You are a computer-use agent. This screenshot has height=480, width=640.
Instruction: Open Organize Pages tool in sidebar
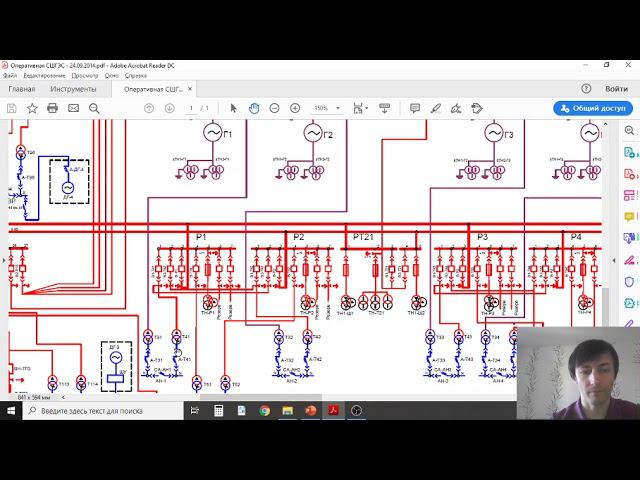point(629,196)
